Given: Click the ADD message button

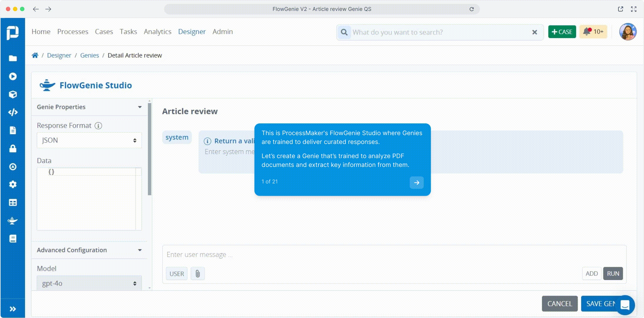Looking at the screenshot, I should coord(591,274).
